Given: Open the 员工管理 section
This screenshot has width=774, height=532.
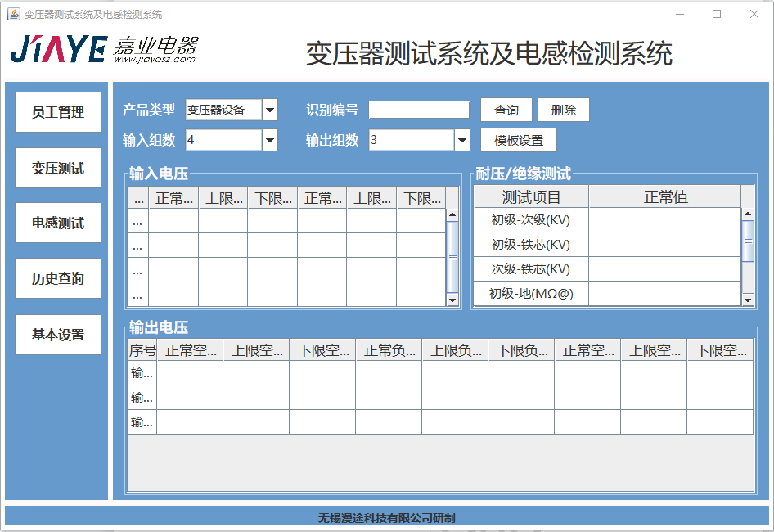Looking at the screenshot, I should (58, 112).
